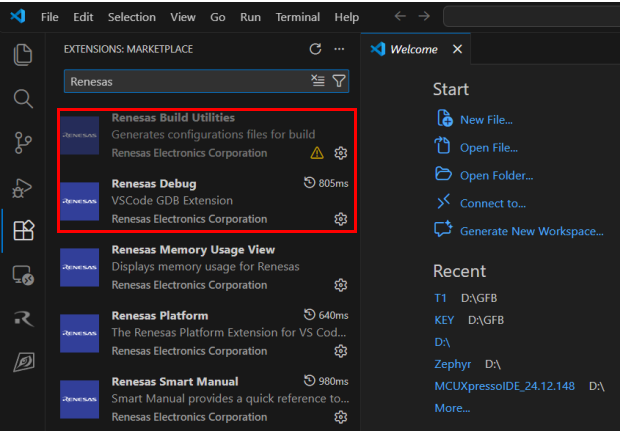Viewport: 621px width, 432px height.
Task: Click the title bar command center search field
Action: click(x=532, y=16)
